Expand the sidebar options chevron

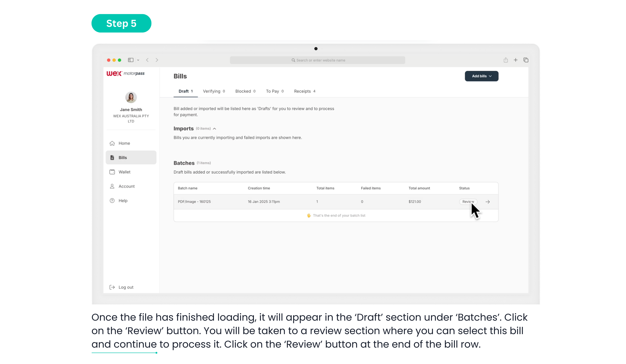click(138, 60)
